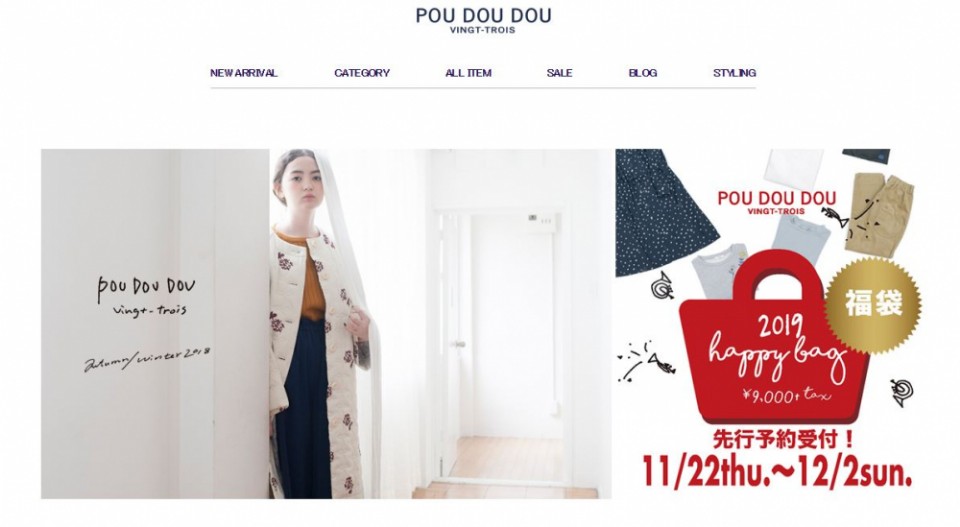
Task: Click the 先行予約受付！ reservation text
Action: click(783, 439)
